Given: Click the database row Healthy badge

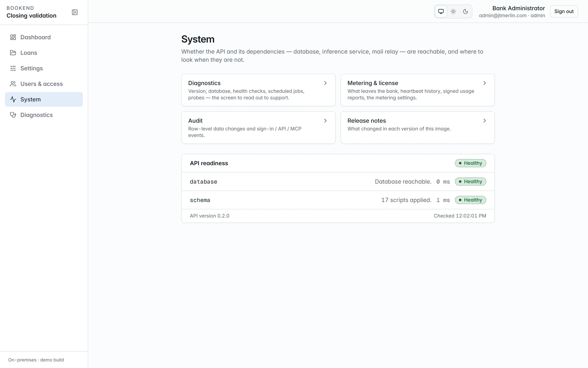Looking at the screenshot, I should point(470,182).
